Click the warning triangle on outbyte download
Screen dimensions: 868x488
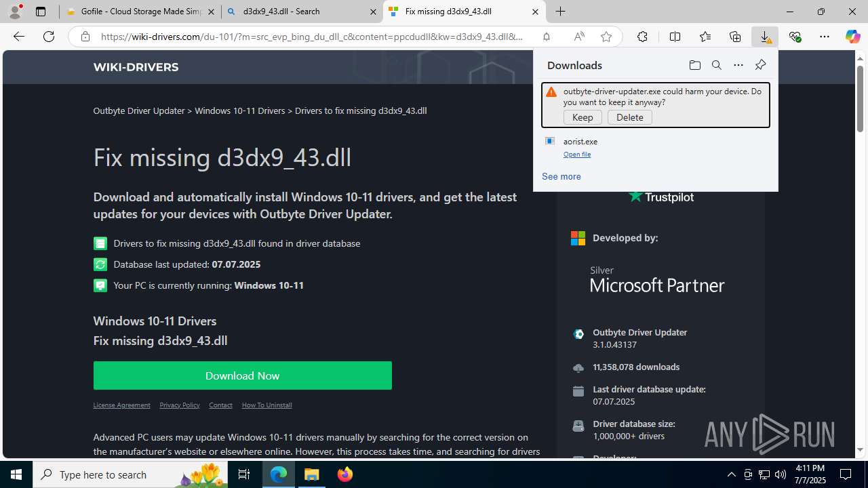point(551,92)
